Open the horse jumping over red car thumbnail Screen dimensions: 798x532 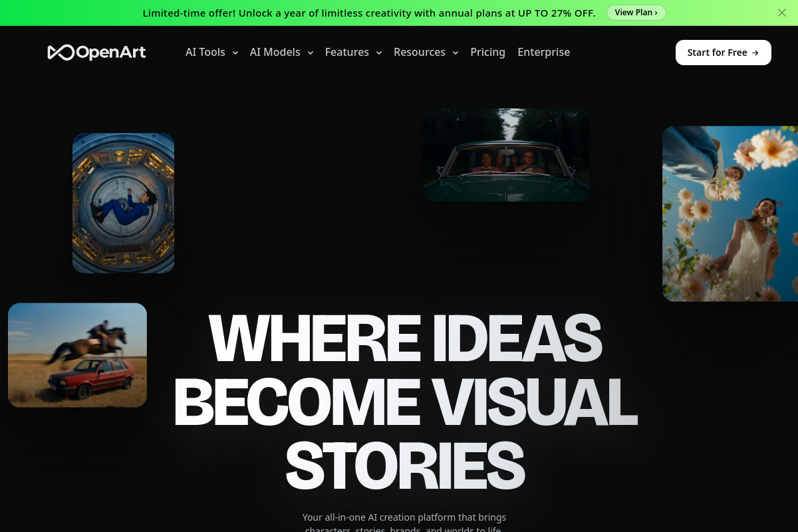(77, 355)
